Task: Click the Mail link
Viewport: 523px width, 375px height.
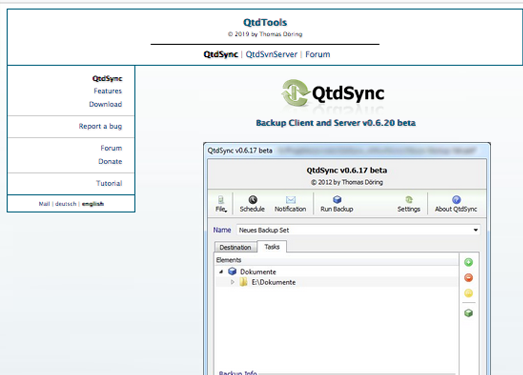Action: (44, 204)
